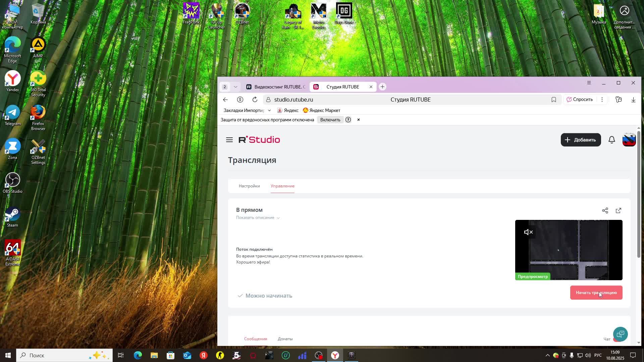Open the Донаты tab
The width and height of the screenshot is (644, 362).
(x=285, y=339)
